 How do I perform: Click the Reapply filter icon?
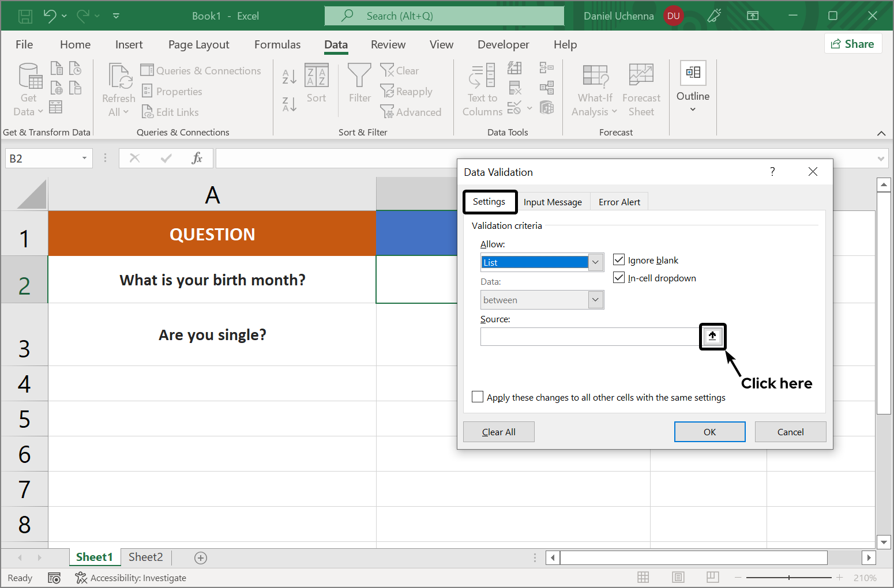pos(407,91)
